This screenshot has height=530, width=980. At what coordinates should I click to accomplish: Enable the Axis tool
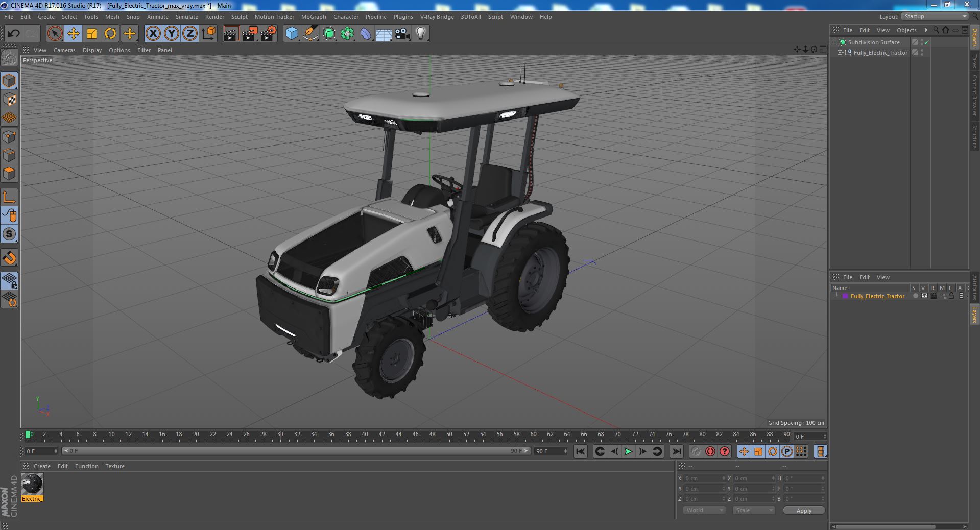[x=9, y=197]
